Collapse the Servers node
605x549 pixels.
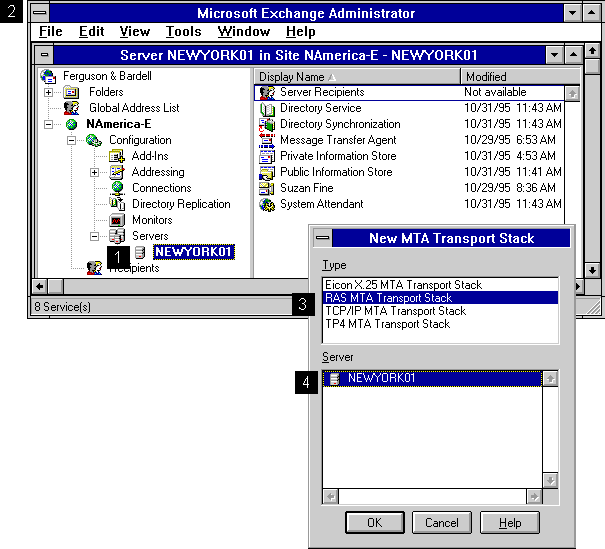tap(94, 236)
